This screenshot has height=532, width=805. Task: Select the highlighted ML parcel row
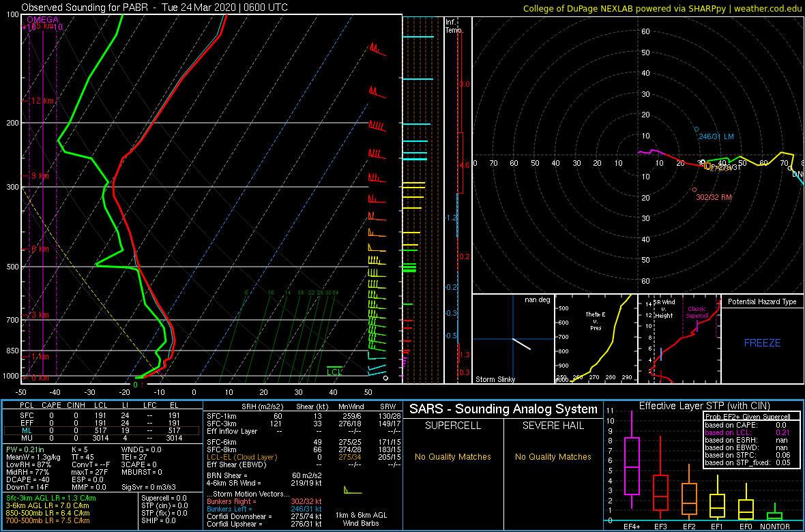(x=102, y=430)
